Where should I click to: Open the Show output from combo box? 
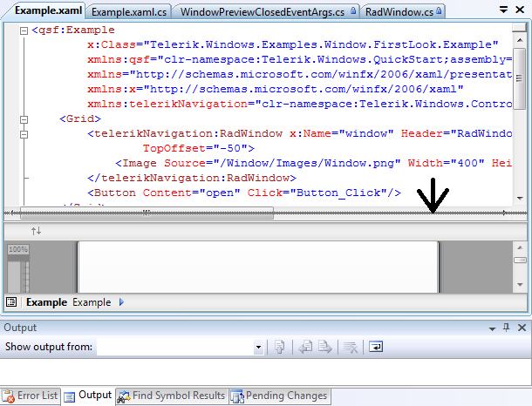(x=181, y=347)
